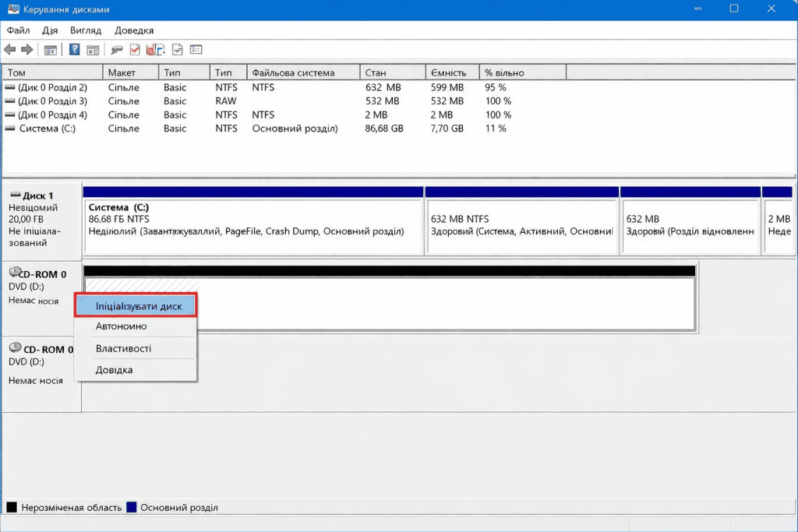Click the blue Help question-mark icon
Screen dimensions: 798x532
click(x=75, y=50)
